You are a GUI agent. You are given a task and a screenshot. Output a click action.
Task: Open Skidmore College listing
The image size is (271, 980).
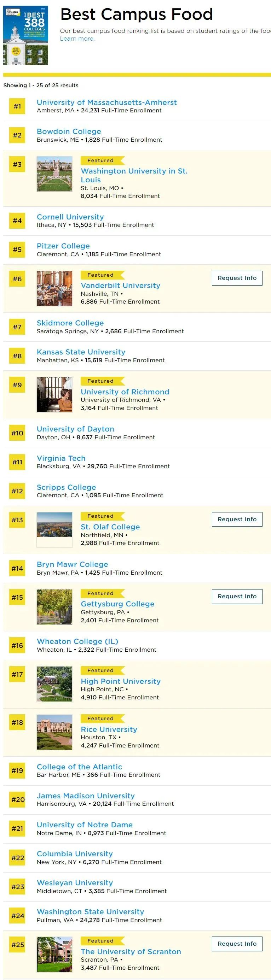pyautogui.click(x=70, y=323)
